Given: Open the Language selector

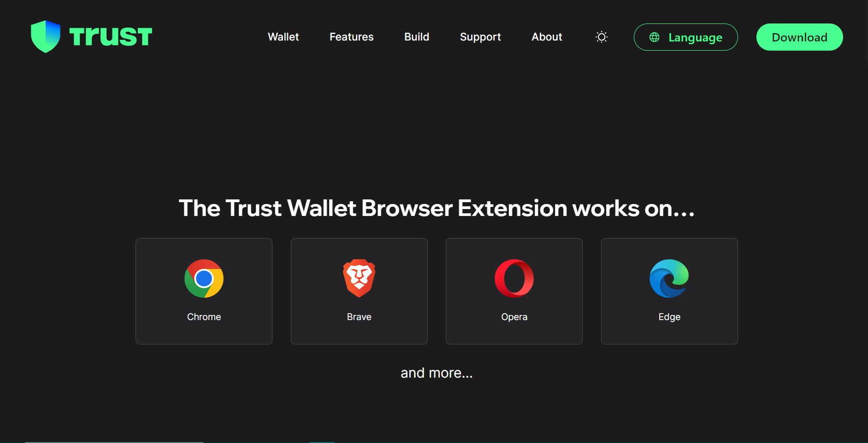Looking at the screenshot, I should tap(685, 37).
